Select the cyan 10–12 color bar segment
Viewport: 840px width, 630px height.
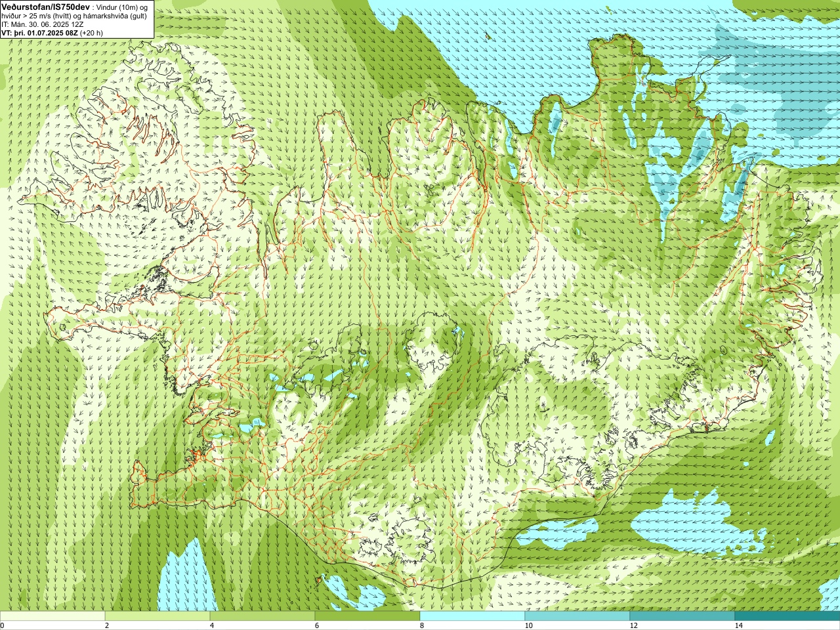tap(577, 616)
